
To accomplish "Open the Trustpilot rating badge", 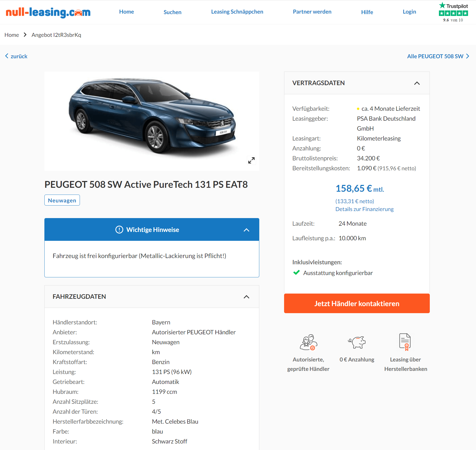I will [x=453, y=12].
